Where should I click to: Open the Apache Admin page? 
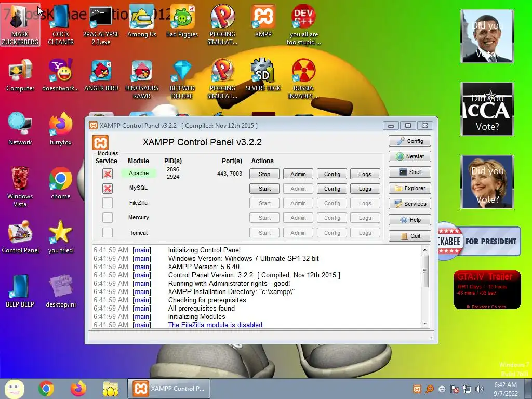point(298,174)
